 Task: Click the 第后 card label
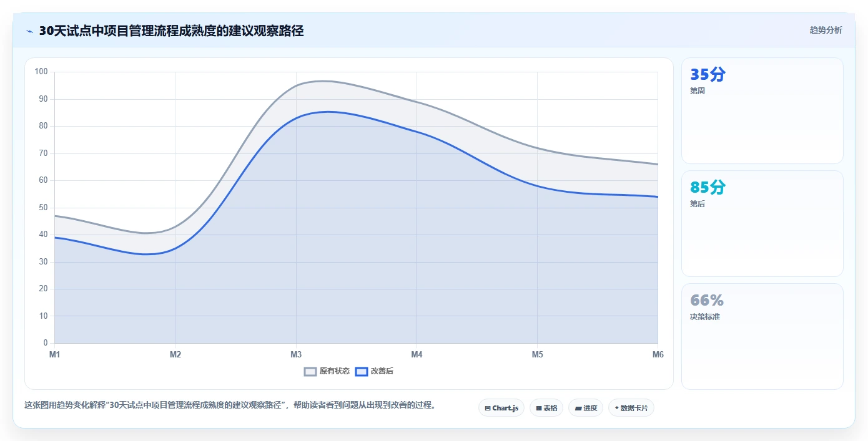tap(698, 204)
